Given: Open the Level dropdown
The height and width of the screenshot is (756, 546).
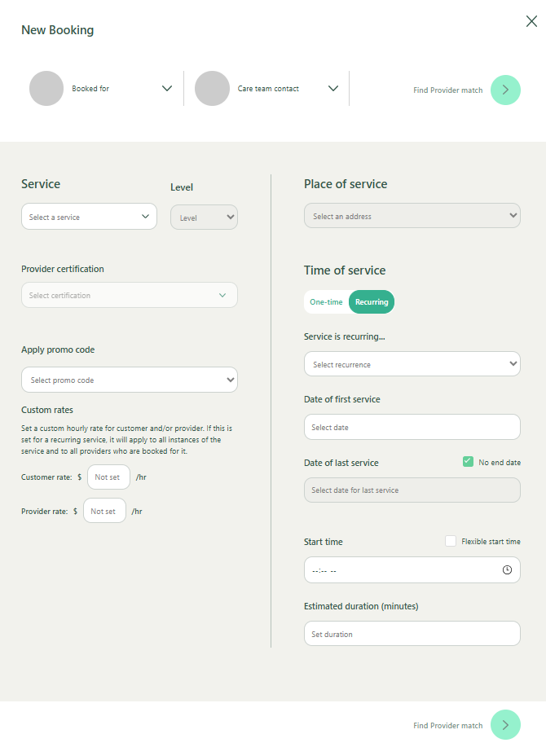Looking at the screenshot, I should (x=204, y=218).
